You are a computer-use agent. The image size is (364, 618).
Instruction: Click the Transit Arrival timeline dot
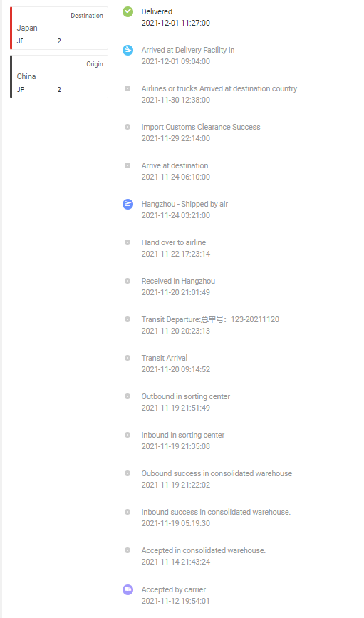128,358
